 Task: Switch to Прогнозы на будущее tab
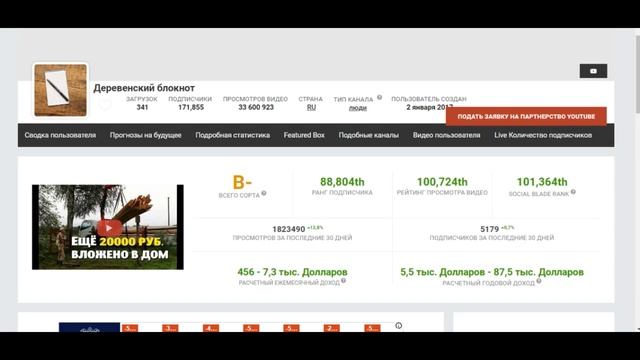[145, 135]
